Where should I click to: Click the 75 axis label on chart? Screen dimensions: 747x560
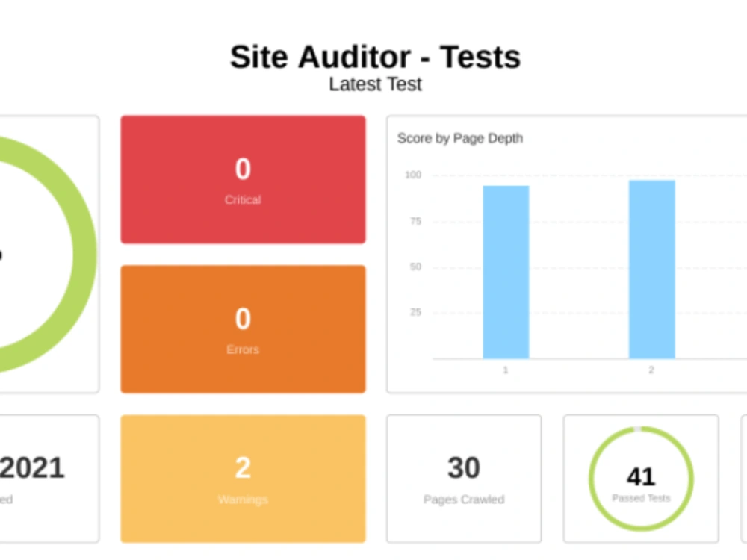tap(415, 221)
